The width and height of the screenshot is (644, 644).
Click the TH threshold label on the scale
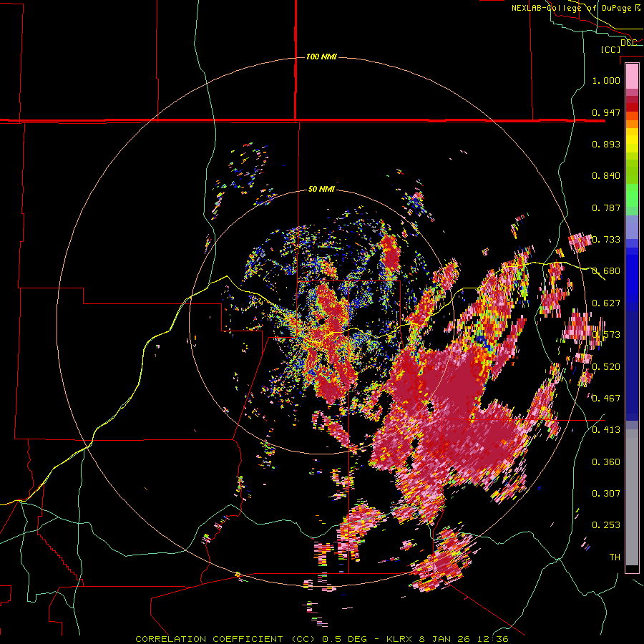click(x=615, y=557)
